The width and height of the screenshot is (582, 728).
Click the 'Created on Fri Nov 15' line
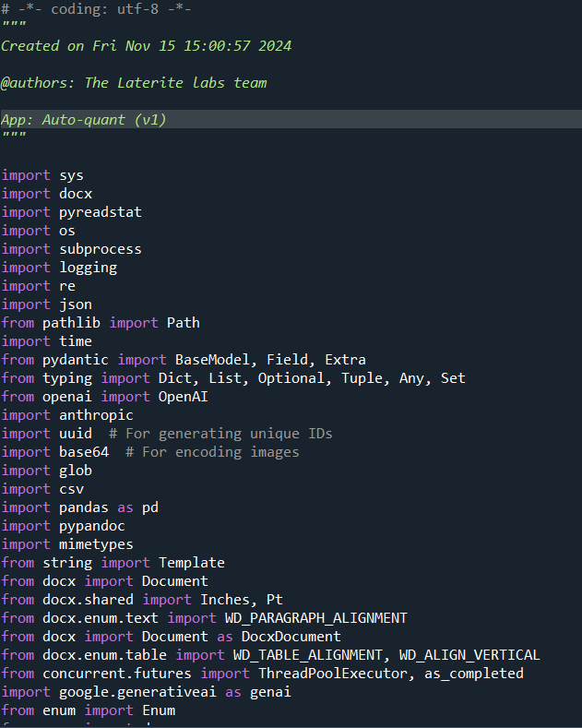pyautogui.click(x=147, y=46)
